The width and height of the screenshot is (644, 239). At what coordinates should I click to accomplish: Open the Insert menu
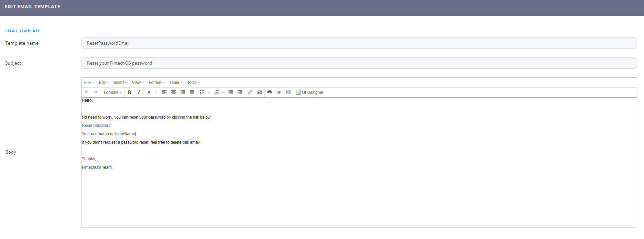click(x=120, y=83)
